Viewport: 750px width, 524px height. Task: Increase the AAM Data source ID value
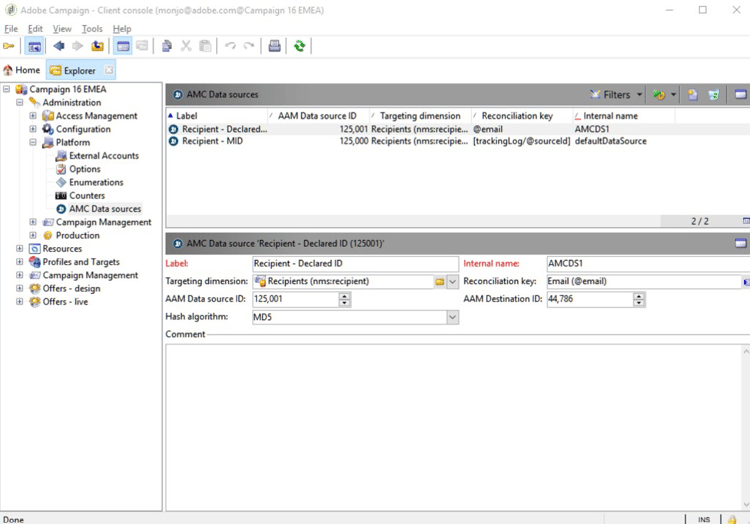click(345, 296)
